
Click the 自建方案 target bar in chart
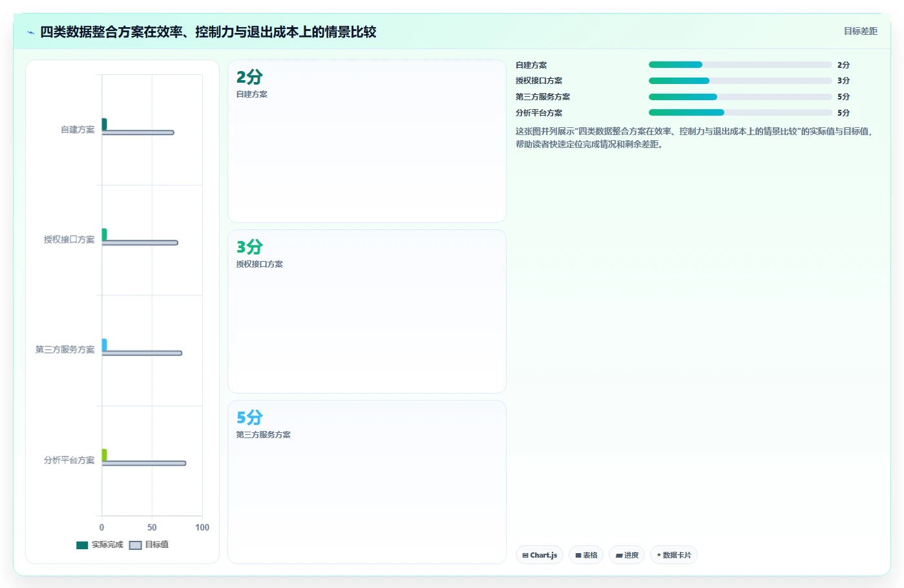[x=138, y=132]
